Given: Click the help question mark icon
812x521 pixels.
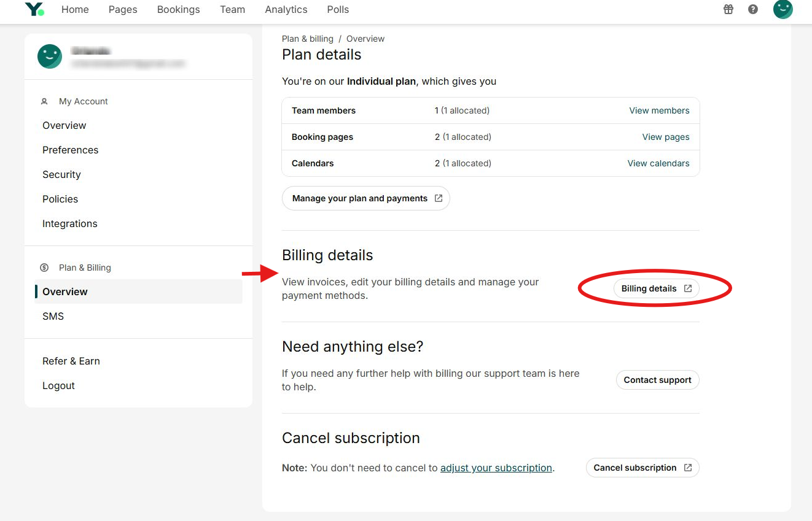Looking at the screenshot, I should click(753, 9).
